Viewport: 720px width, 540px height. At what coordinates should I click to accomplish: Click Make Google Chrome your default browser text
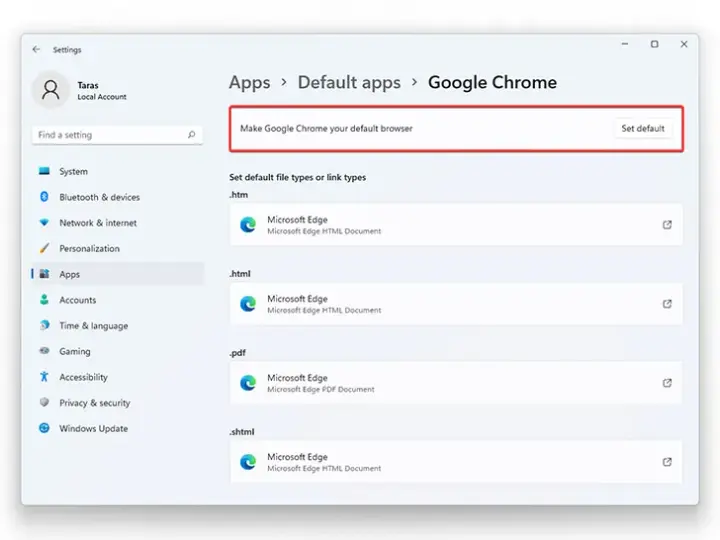(326, 129)
